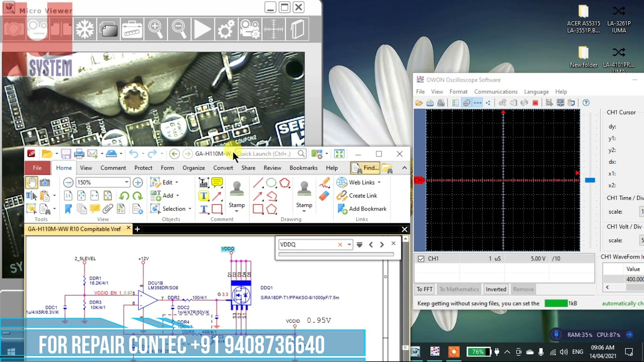
Task: Select the Oval drawing tool
Action: [x=271, y=183]
